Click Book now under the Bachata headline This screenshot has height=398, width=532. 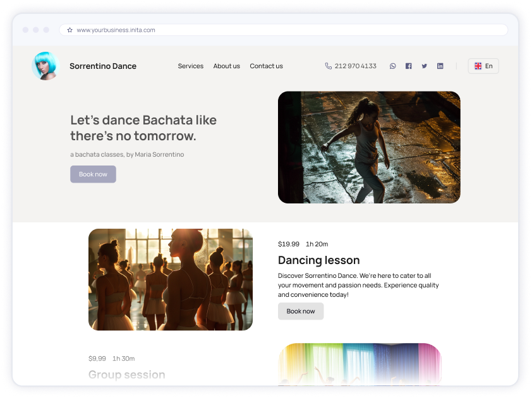point(93,174)
